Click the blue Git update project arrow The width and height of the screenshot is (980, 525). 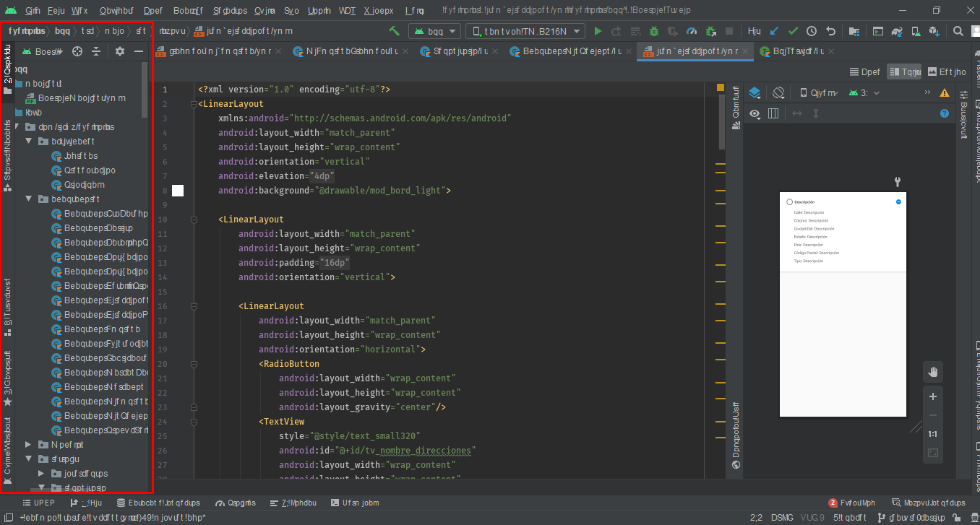tap(774, 31)
